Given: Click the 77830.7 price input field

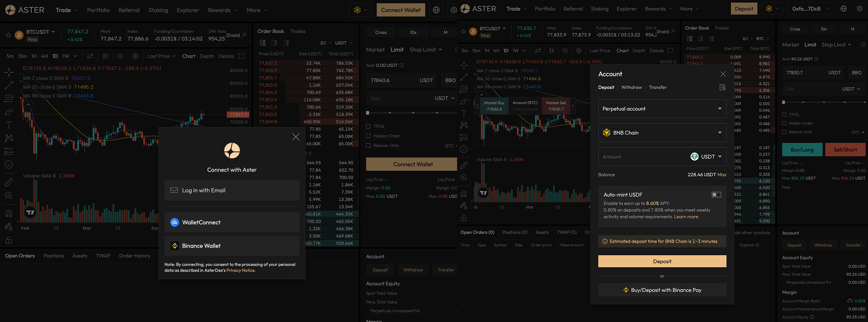Looking at the screenshot, I should tap(813, 73).
